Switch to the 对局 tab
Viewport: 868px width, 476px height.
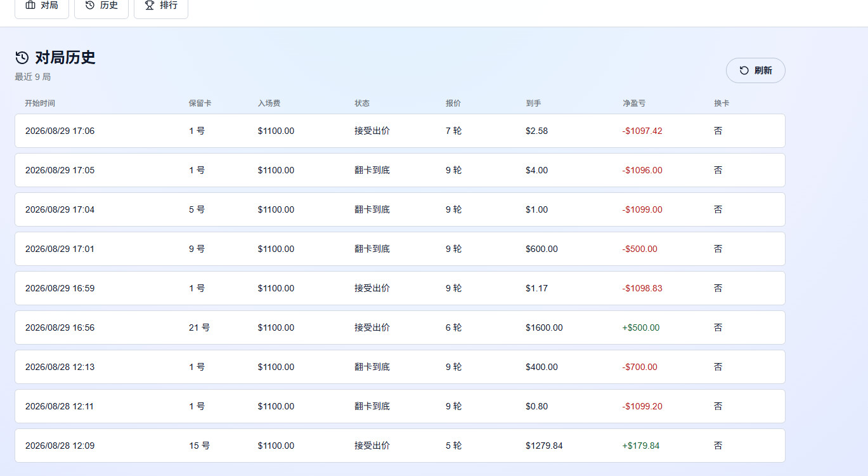[x=42, y=6]
